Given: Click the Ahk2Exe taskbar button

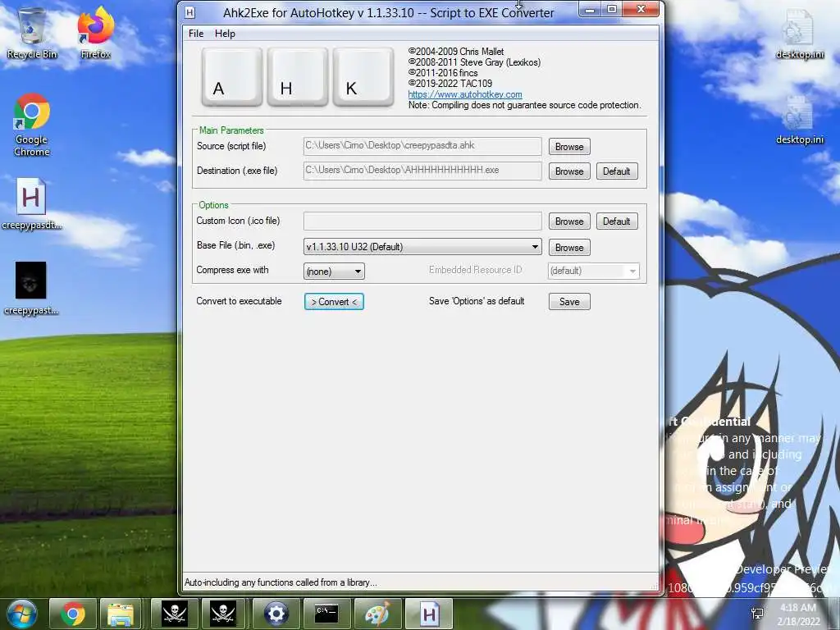Looking at the screenshot, I should pos(428,614).
